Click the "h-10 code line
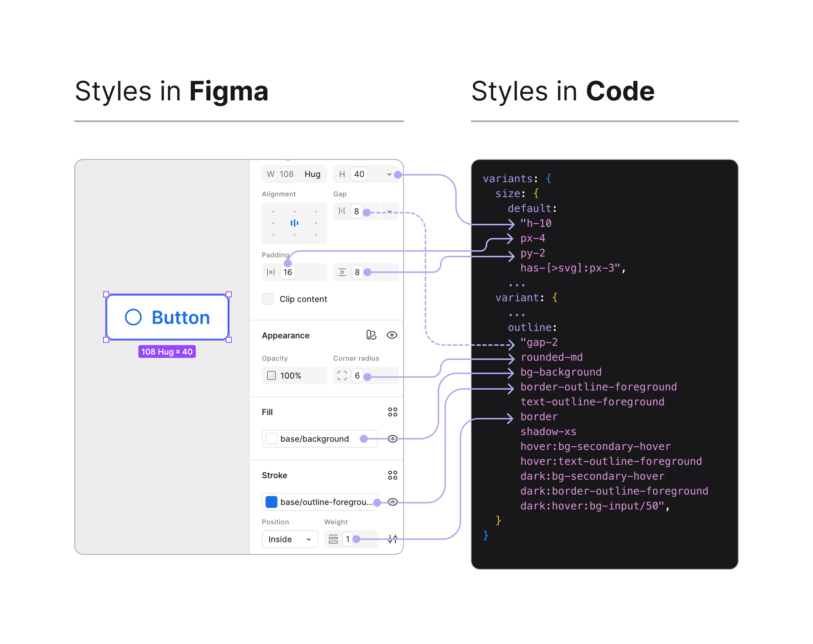813x644 pixels. (536, 223)
